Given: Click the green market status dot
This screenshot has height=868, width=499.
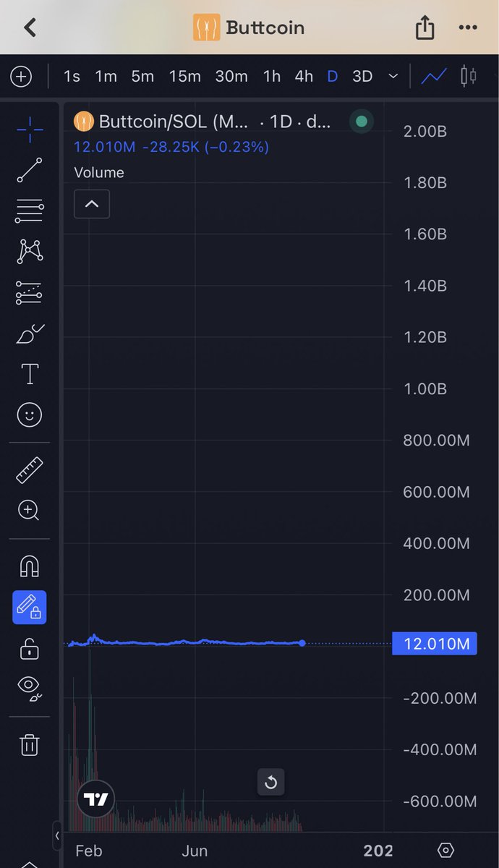Looking at the screenshot, I should click(x=362, y=122).
